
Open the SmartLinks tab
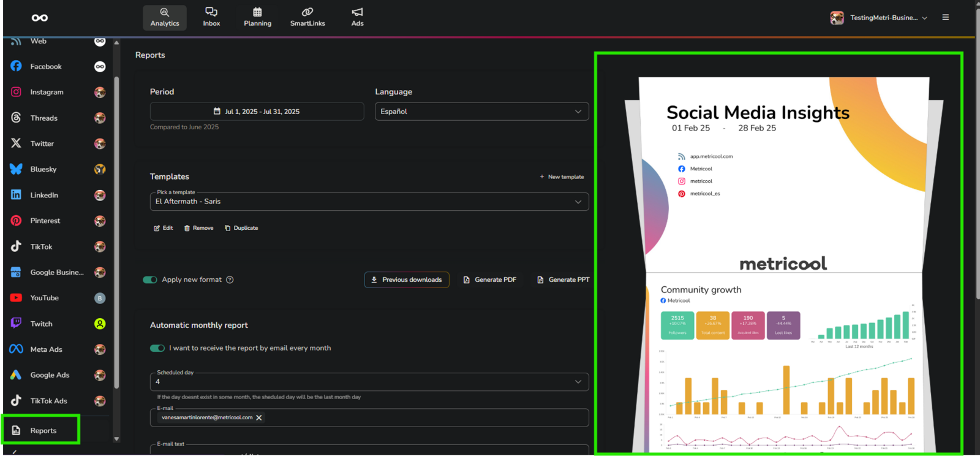(307, 17)
